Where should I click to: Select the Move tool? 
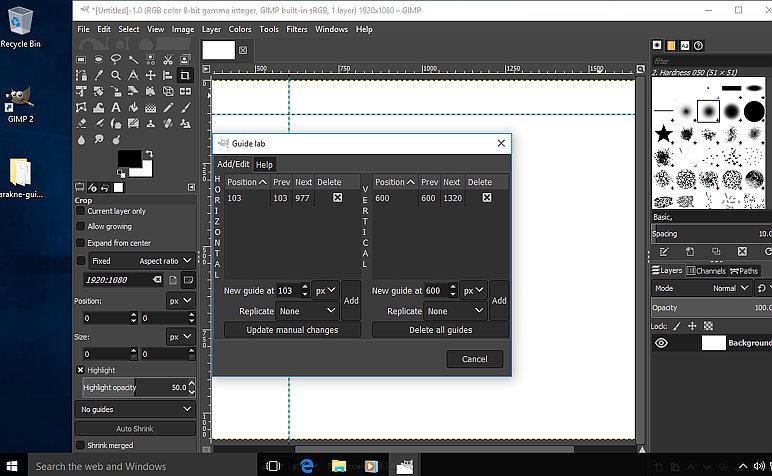point(151,75)
